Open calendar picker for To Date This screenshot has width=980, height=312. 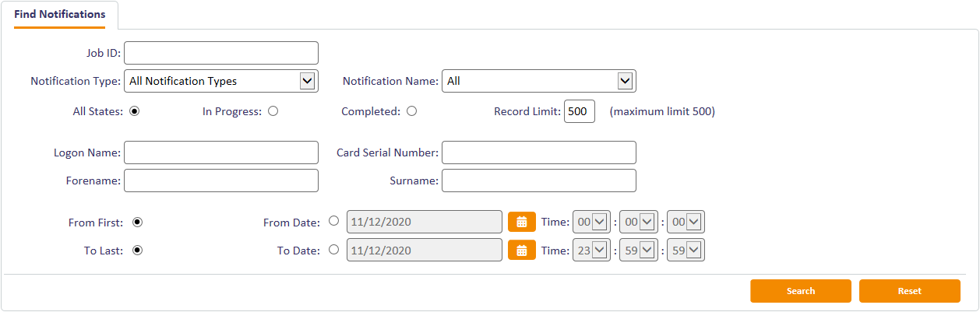point(522,250)
